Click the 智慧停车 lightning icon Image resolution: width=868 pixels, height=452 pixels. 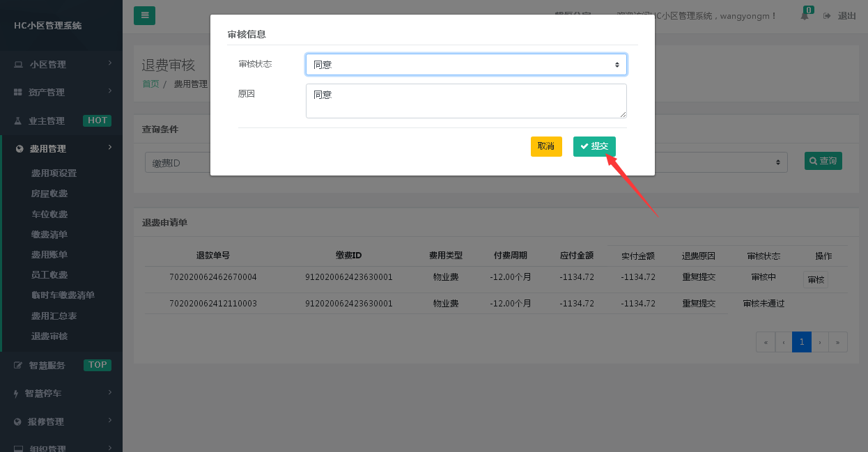(x=17, y=393)
